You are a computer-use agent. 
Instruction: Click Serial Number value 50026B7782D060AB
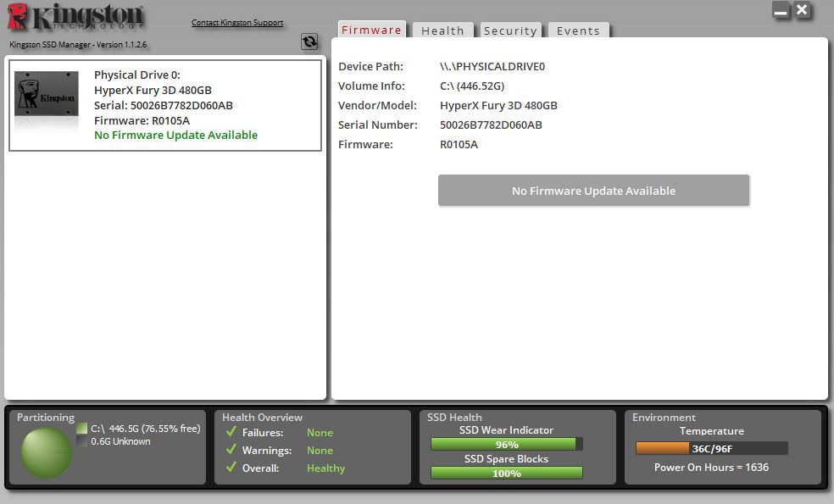pyautogui.click(x=491, y=125)
